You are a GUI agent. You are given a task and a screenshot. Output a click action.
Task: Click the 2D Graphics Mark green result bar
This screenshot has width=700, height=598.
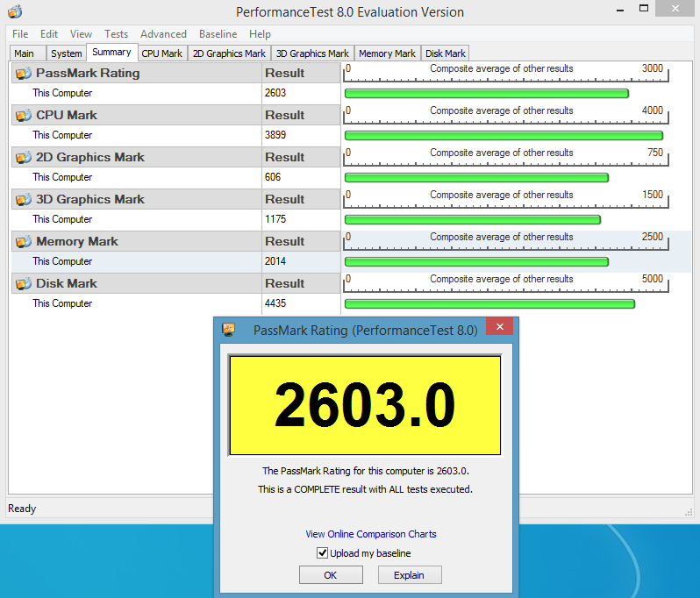[476, 178]
